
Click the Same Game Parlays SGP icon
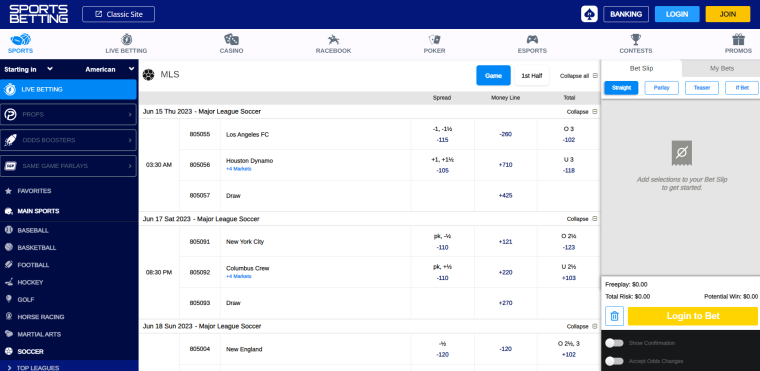coord(10,166)
